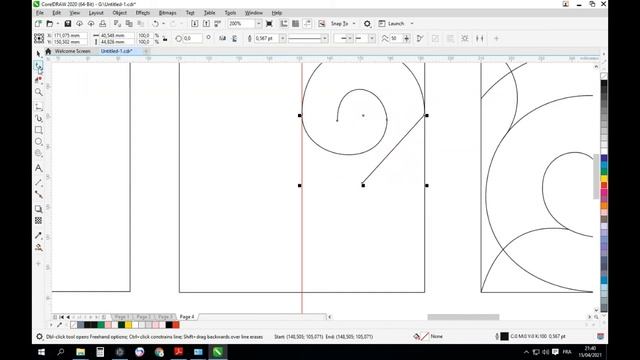Open a file using the folder icon
This screenshot has width=640, height=360.
tap(50, 24)
